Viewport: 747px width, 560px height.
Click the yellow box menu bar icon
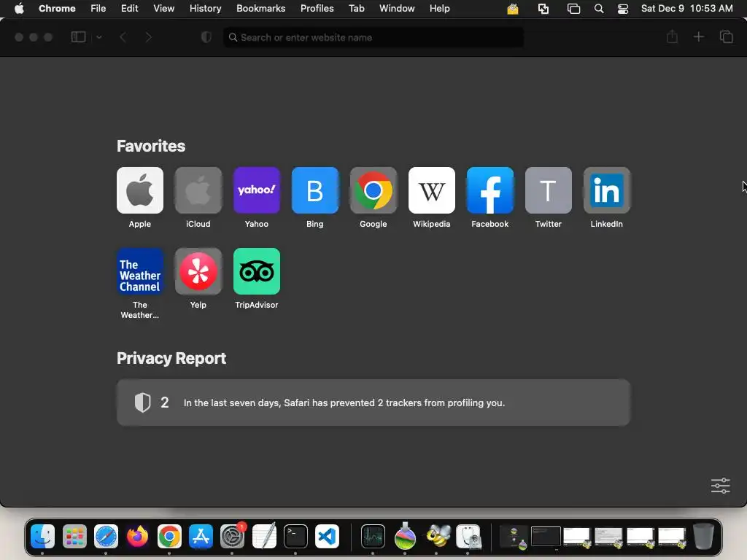[513, 9]
